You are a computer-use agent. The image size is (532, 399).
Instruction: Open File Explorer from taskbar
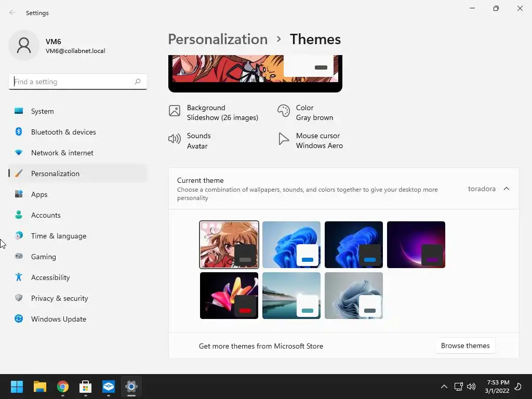tap(39, 387)
